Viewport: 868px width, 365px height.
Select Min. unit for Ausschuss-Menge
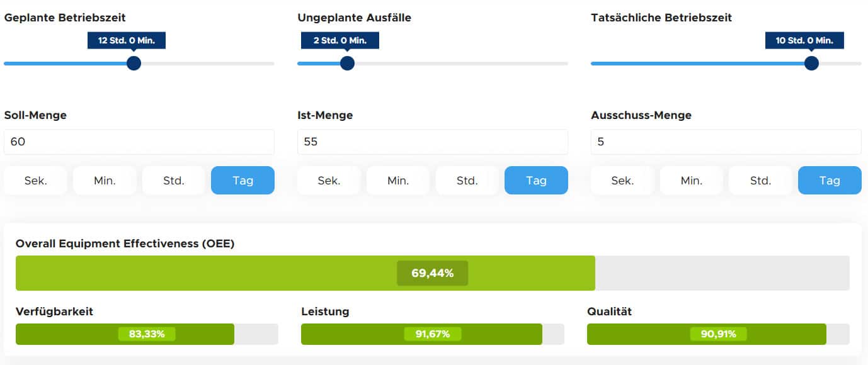[x=692, y=181]
